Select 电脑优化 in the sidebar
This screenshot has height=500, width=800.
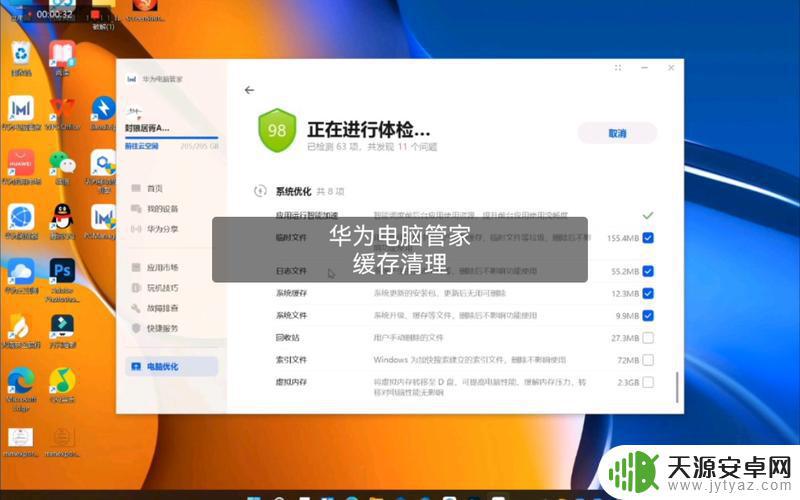(x=171, y=366)
